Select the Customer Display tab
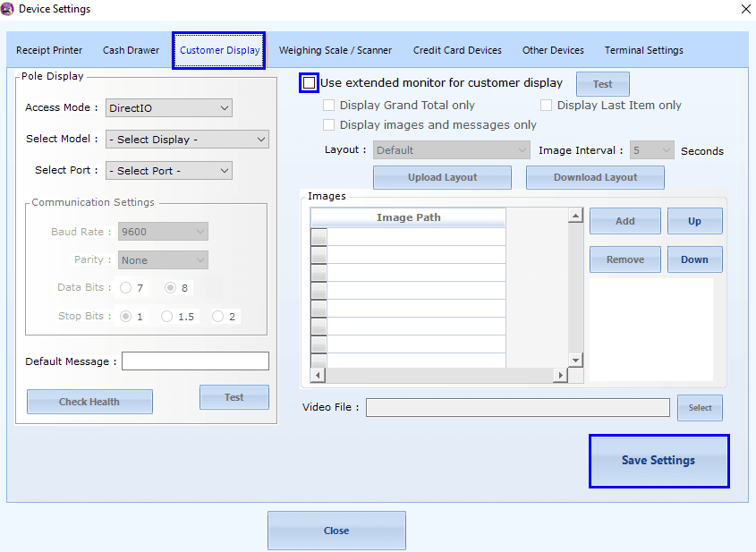Viewport: 756px width, 552px height. [x=219, y=50]
